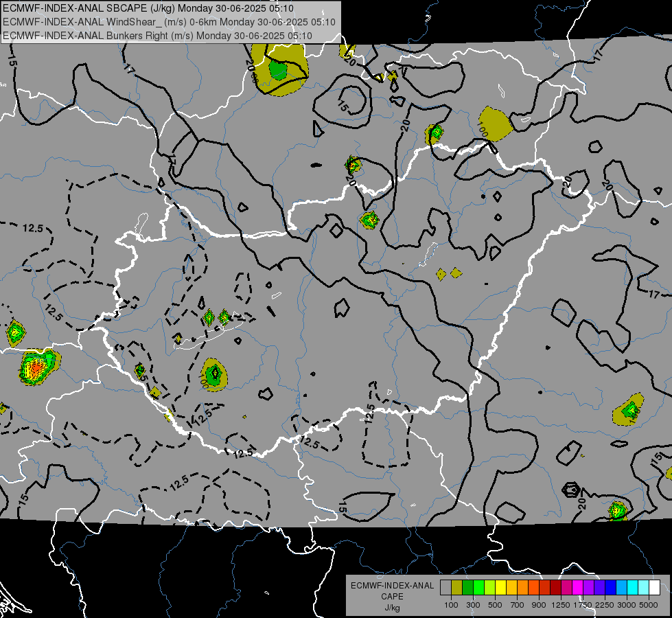672x618 pixels.
Task: Click the 17 contour label in top-right corner
Action: pos(599,54)
